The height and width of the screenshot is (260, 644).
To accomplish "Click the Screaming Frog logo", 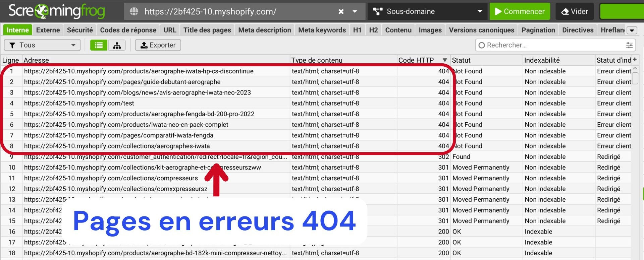I will [x=56, y=11].
